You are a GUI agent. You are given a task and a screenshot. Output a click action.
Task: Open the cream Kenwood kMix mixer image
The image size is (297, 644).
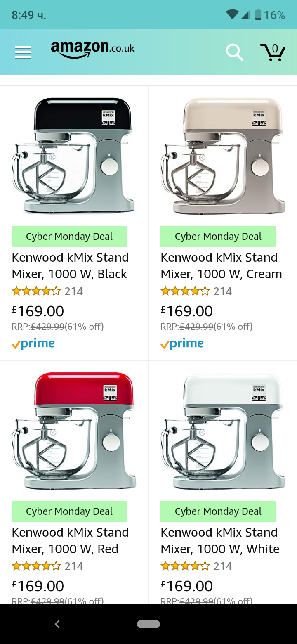coord(223,156)
